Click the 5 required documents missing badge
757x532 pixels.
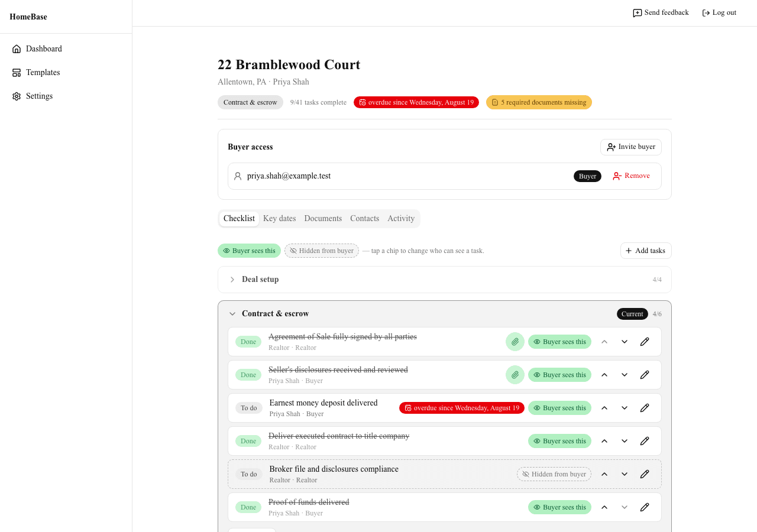click(x=539, y=102)
